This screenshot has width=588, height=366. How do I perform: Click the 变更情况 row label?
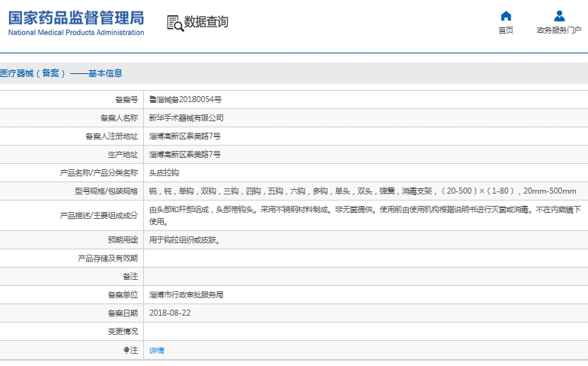coord(123,332)
